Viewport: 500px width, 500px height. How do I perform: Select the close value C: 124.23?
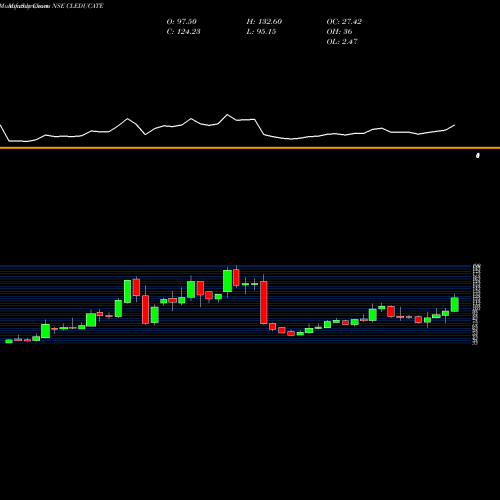pos(183,32)
